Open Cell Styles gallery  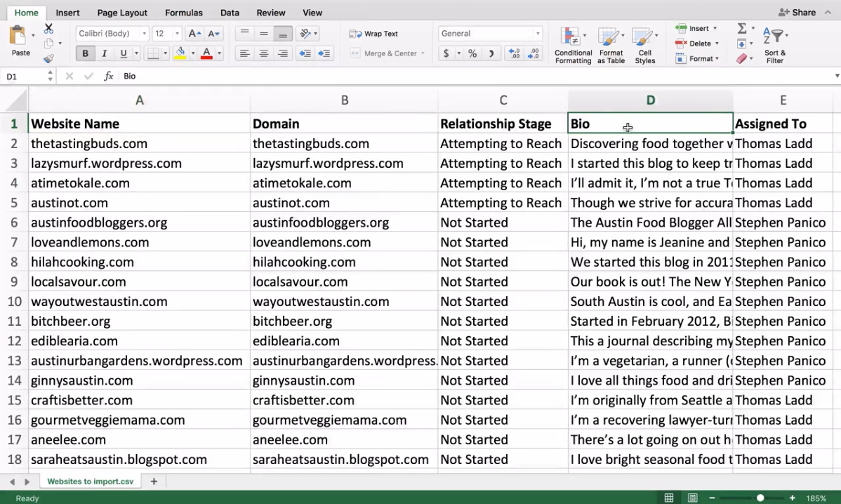click(x=644, y=46)
